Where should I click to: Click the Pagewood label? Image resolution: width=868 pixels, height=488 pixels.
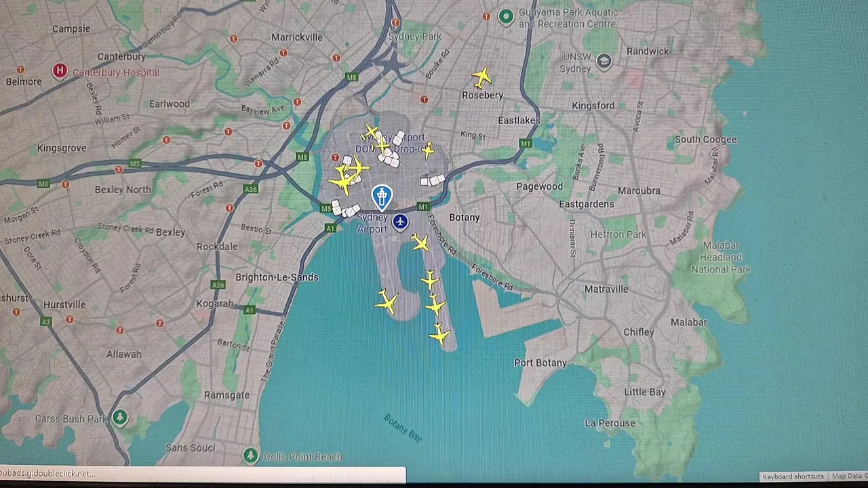(x=539, y=186)
